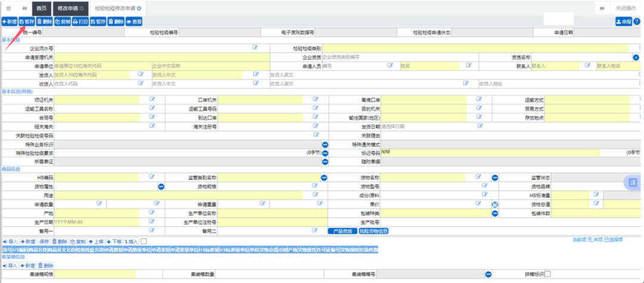Close the 修改申请 tab via its x
Viewport: 644px width, 283px height.
(x=82, y=8)
